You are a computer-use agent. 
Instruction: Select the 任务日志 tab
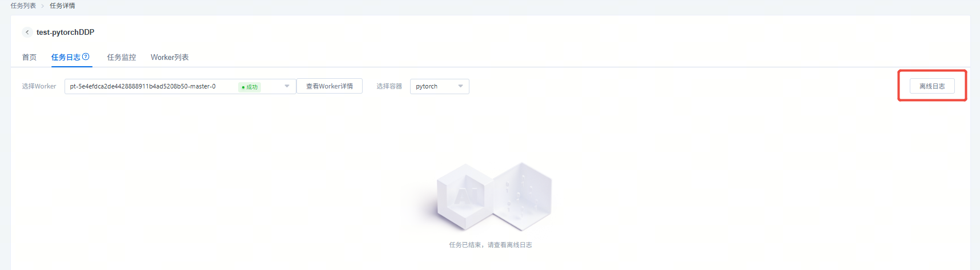pos(66,57)
